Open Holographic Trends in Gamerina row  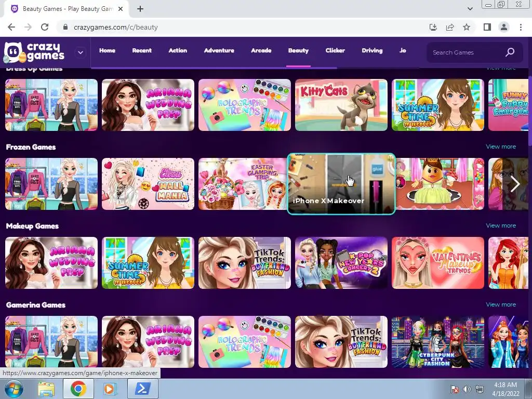[245, 342]
